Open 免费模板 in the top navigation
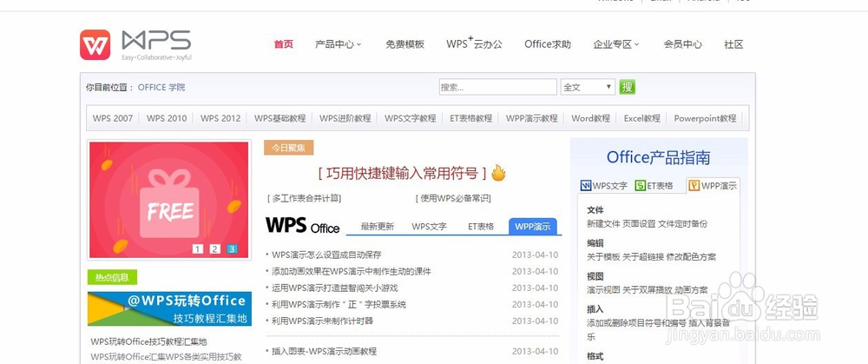 404,44
